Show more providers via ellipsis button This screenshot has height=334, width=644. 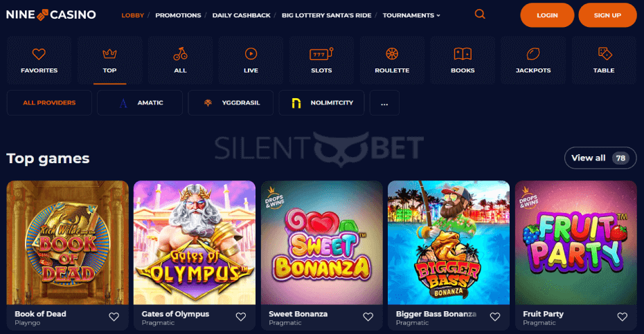coord(384,102)
